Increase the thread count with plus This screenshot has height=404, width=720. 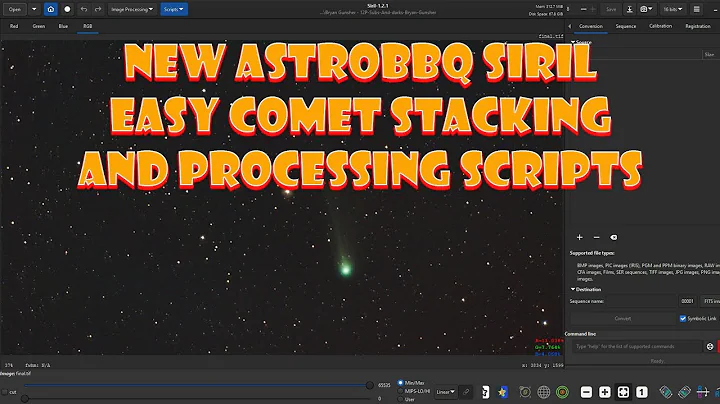592,9
